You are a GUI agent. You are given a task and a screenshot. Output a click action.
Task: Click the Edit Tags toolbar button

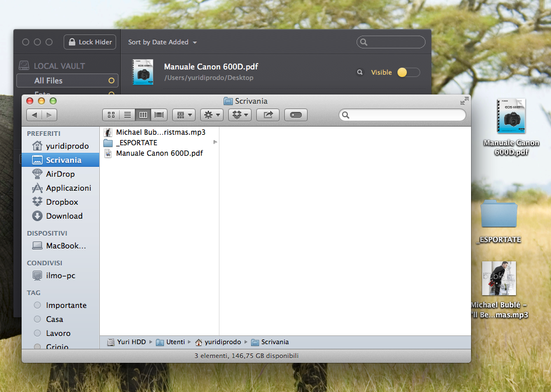point(296,115)
